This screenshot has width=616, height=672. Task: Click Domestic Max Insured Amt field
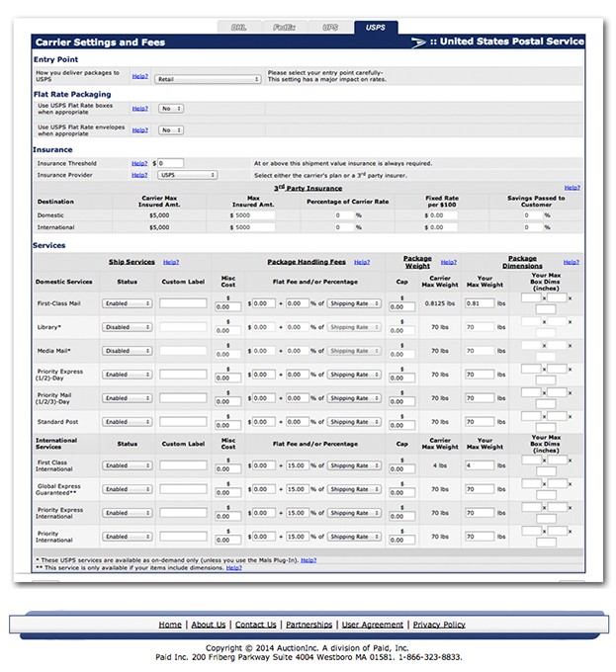tap(255, 215)
